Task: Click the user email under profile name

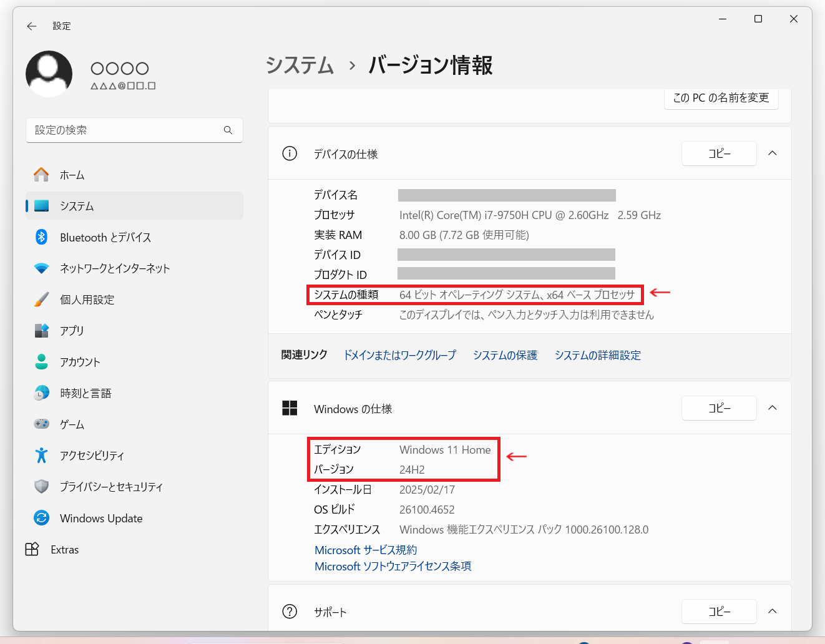Action: [x=123, y=86]
